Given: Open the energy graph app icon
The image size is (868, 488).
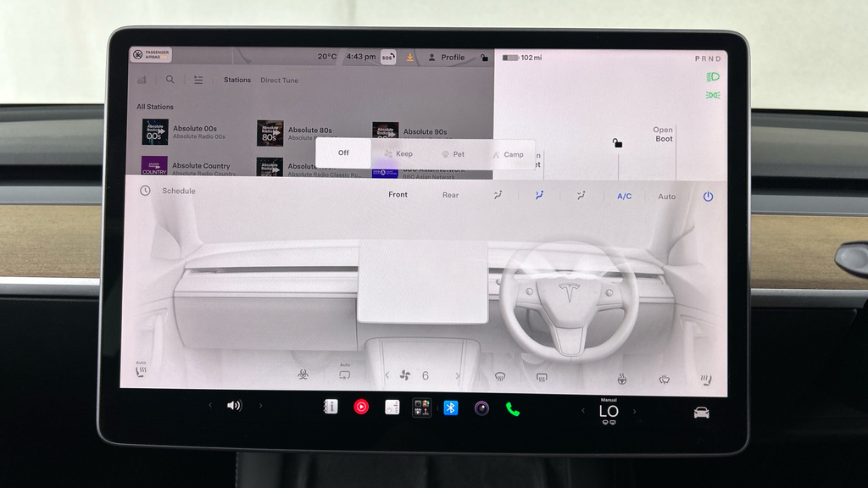Looking at the screenshot, I should 392,408.
